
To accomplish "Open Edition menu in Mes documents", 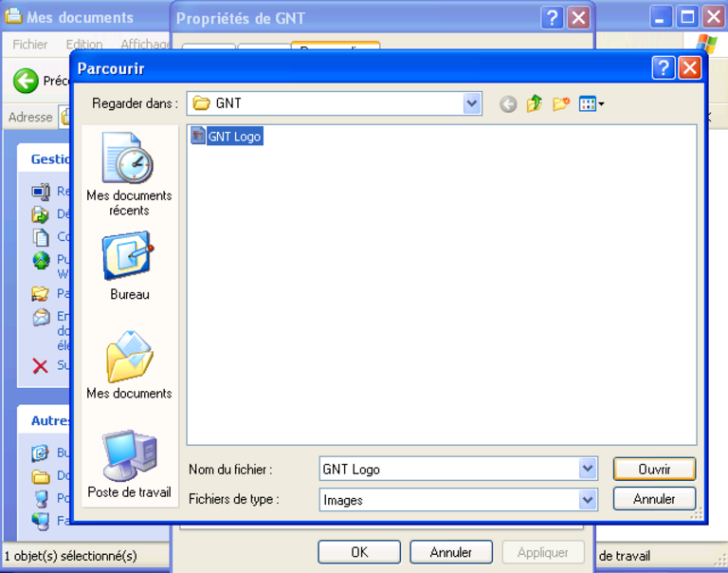I will click(84, 45).
